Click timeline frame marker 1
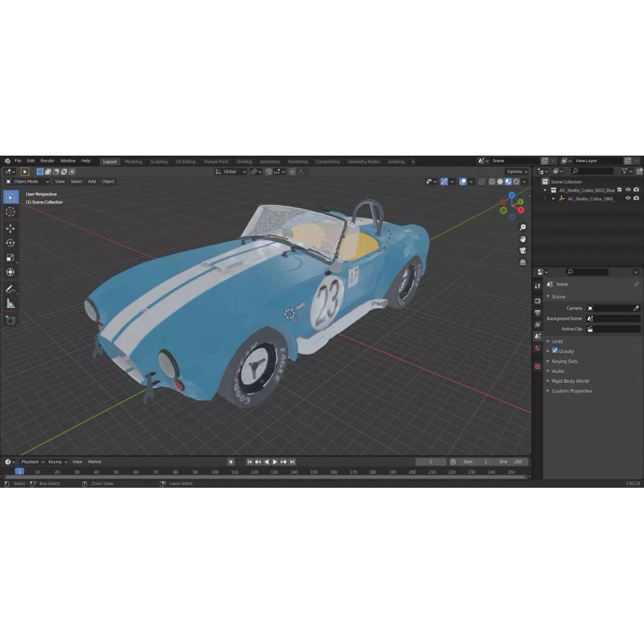 19,472
